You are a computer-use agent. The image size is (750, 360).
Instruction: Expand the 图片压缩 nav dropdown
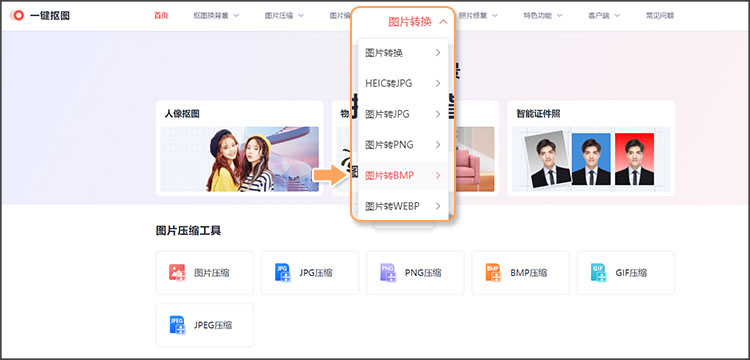[x=285, y=15]
